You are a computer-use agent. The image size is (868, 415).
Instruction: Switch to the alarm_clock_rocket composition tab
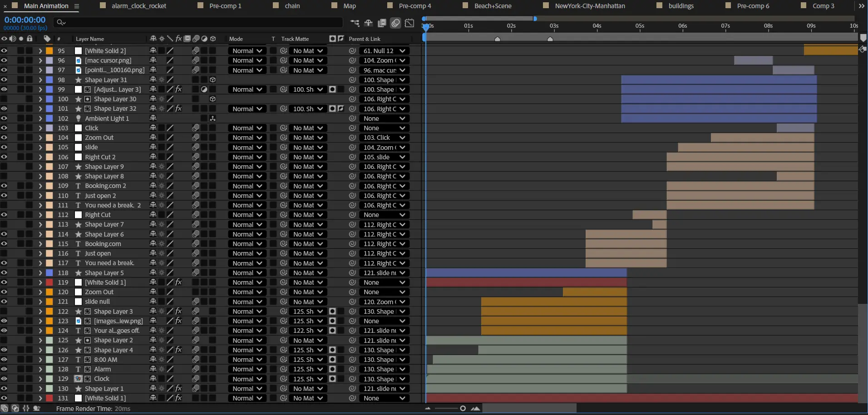[x=139, y=6]
